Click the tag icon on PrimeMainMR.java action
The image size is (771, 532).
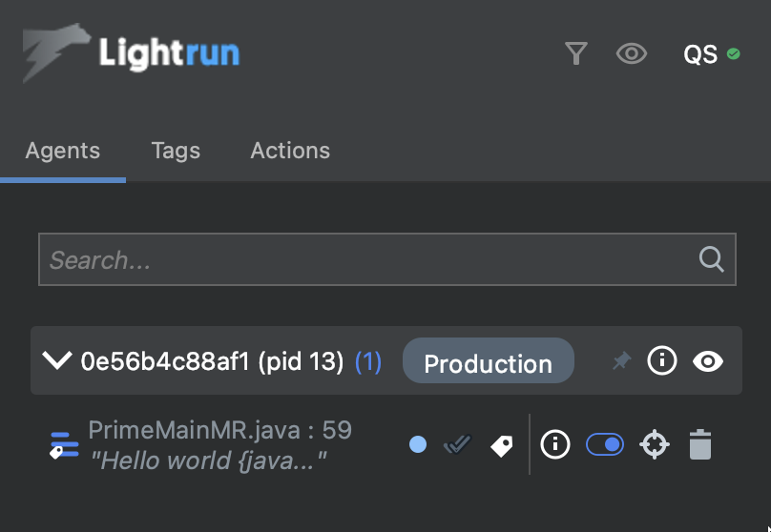tap(502, 445)
